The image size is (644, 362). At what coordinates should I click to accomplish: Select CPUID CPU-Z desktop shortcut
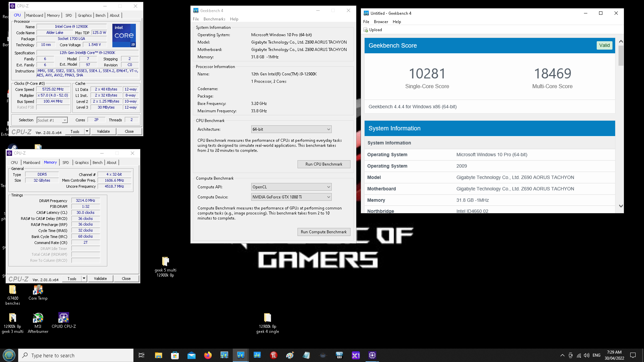pos(63,321)
